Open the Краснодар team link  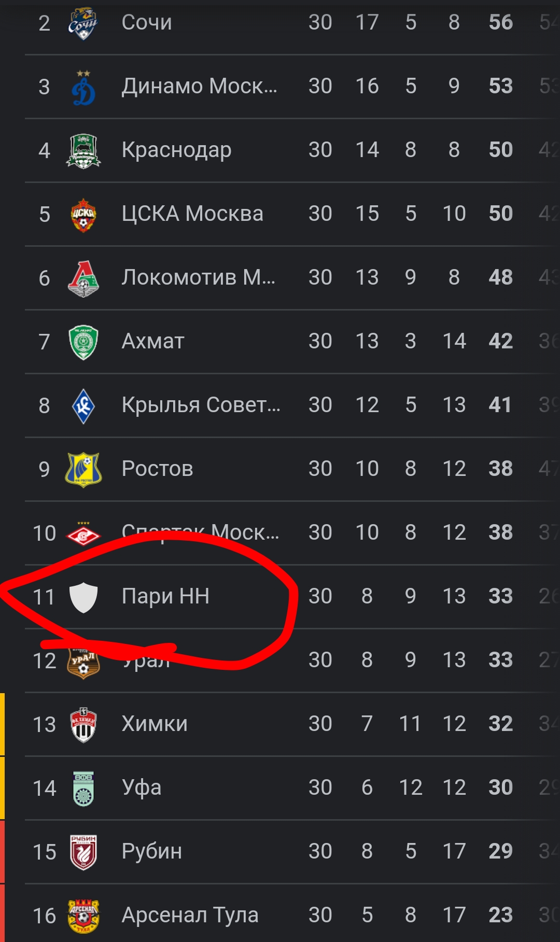point(176,150)
